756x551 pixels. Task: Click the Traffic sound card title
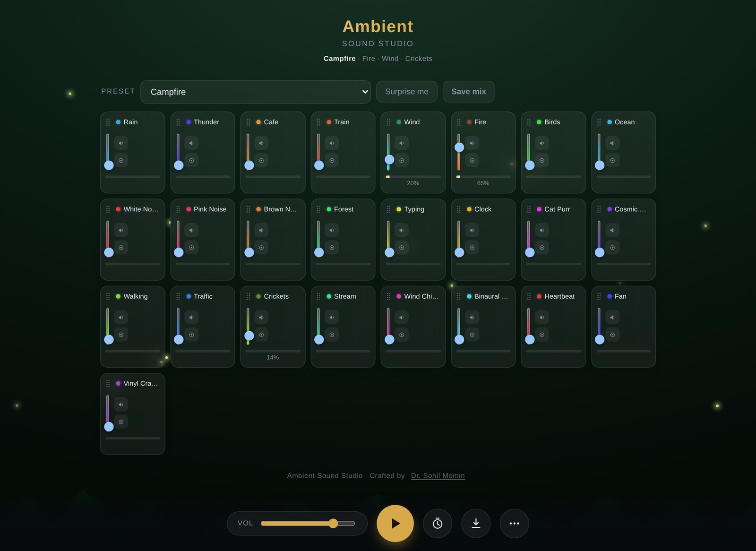(203, 296)
